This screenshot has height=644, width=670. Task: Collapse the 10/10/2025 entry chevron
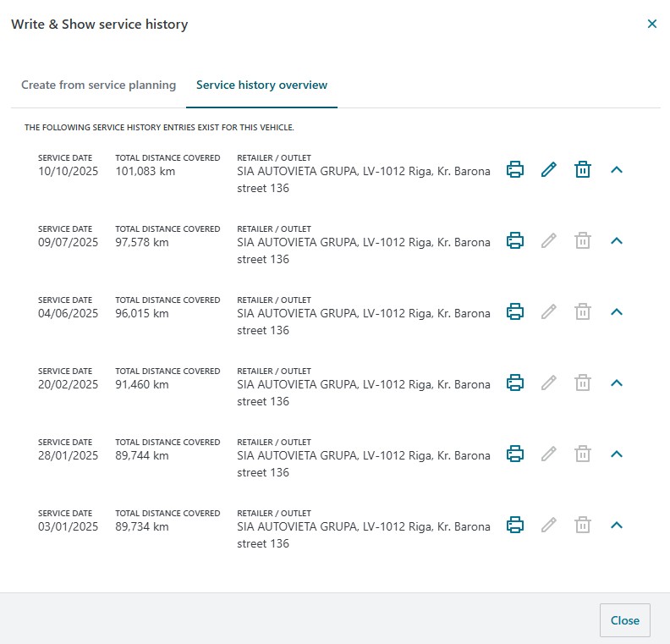pyautogui.click(x=617, y=169)
